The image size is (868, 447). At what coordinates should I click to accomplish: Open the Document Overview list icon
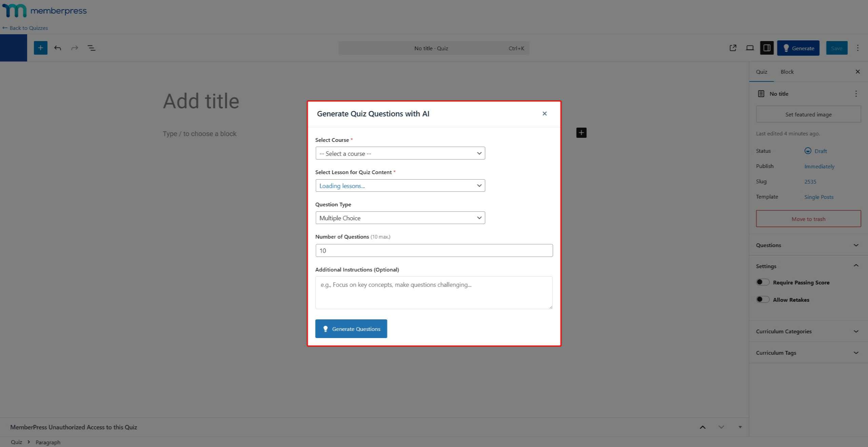click(92, 48)
